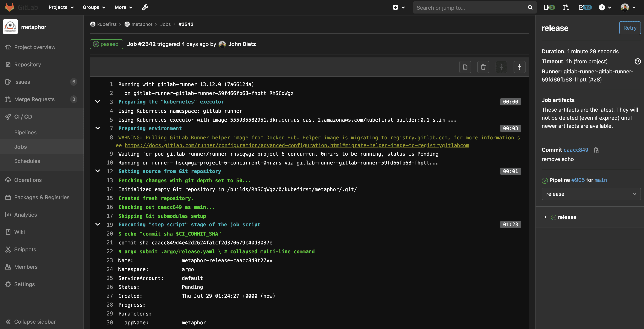
Task: Open Issues in sidebar
Action: [42, 82]
